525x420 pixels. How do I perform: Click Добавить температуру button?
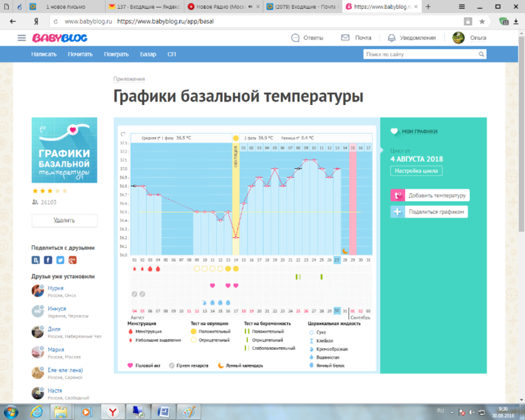click(x=430, y=196)
